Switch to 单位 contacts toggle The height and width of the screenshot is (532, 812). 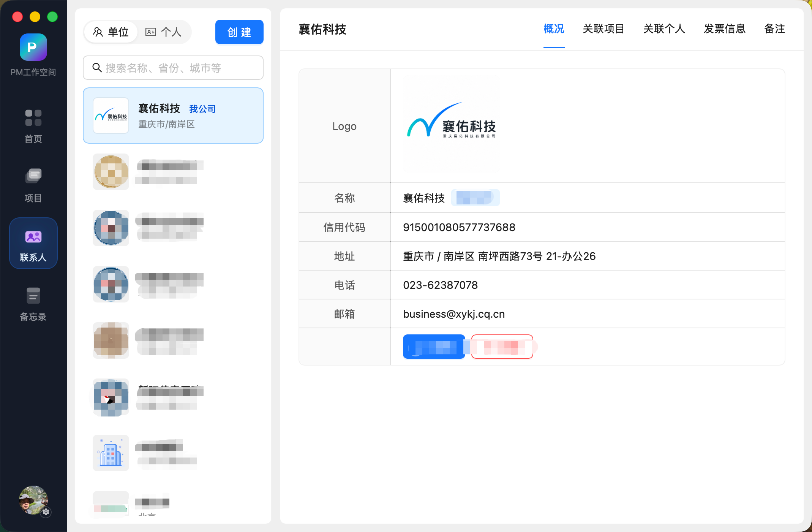coord(111,32)
